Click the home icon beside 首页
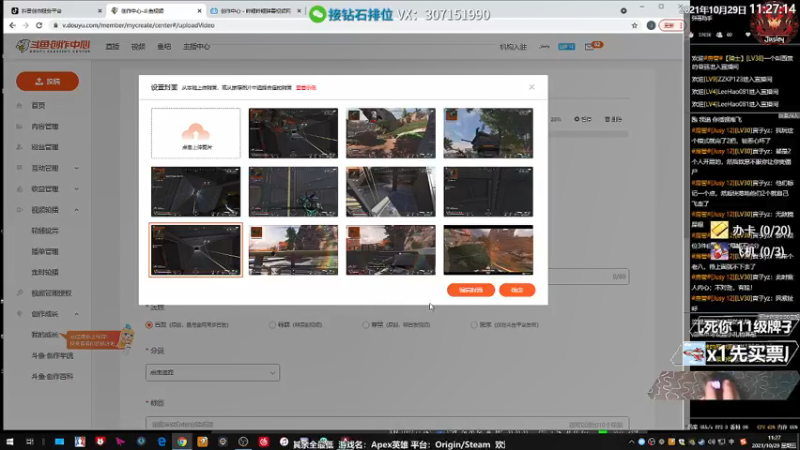Image resolution: width=800 pixels, height=450 pixels. 19,106
